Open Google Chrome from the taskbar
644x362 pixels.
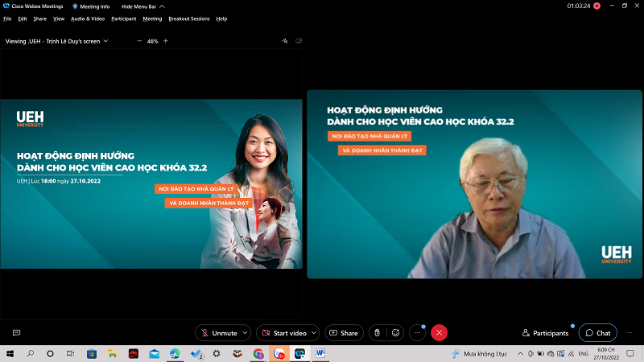pos(258,354)
